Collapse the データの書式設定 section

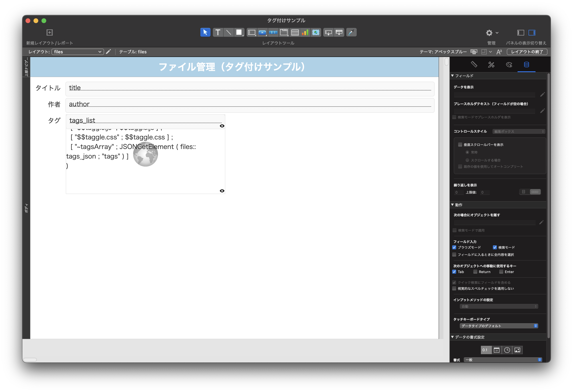click(x=452, y=337)
